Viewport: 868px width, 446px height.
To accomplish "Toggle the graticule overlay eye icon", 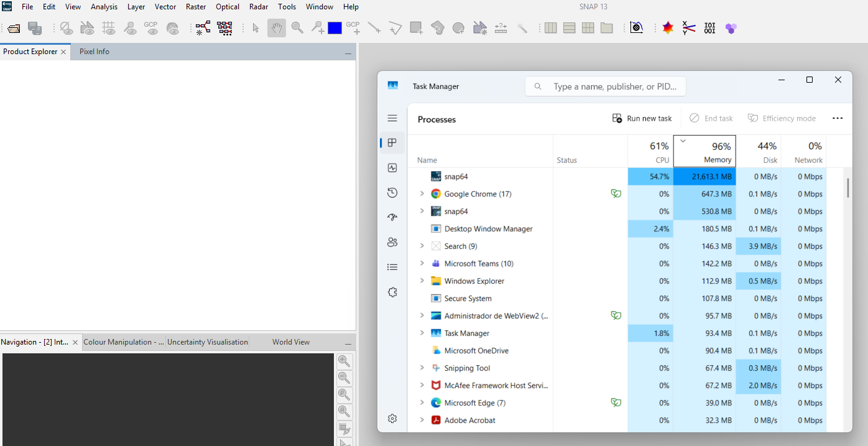I will 109,28.
